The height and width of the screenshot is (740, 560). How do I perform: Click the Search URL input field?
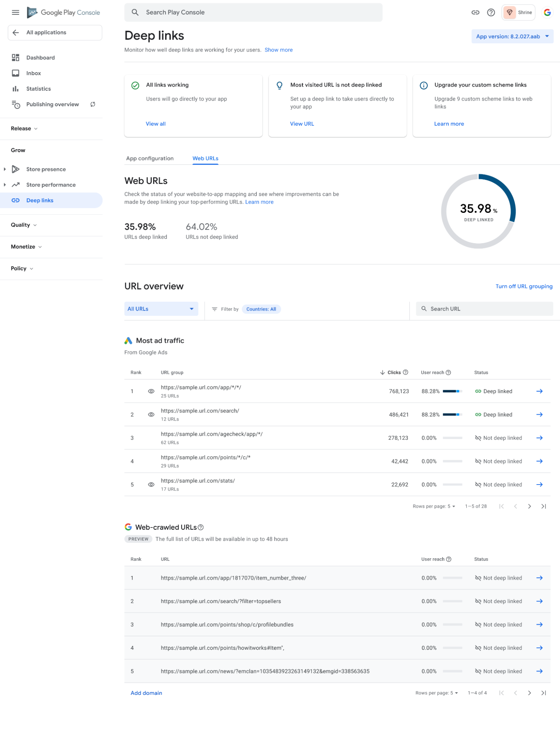tap(485, 309)
